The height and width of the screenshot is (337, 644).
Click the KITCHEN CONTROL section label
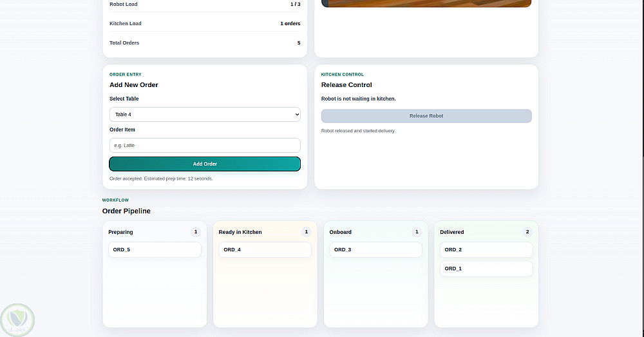[x=343, y=75]
